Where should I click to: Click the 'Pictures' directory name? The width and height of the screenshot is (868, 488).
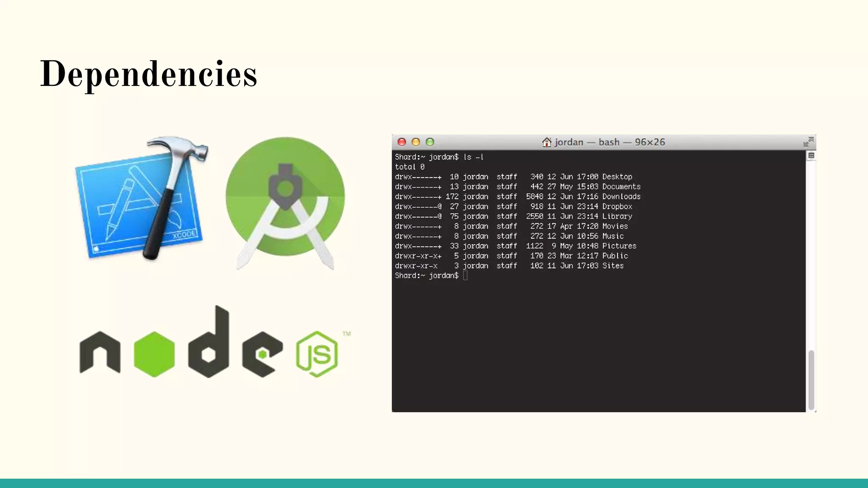tap(619, 246)
